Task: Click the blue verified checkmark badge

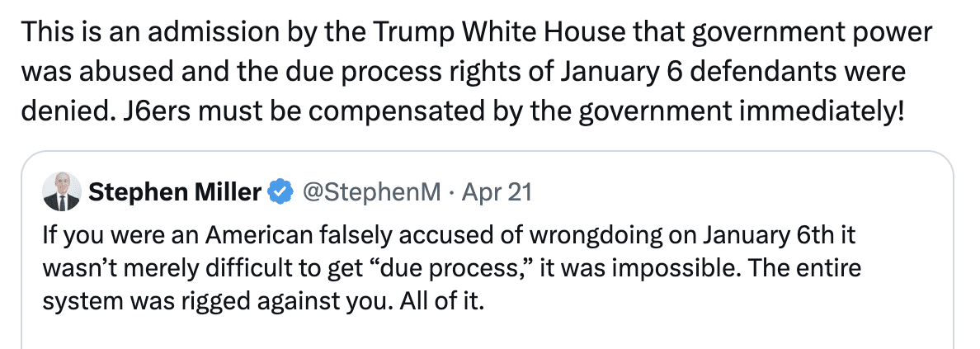Action: (x=281, y=193)
